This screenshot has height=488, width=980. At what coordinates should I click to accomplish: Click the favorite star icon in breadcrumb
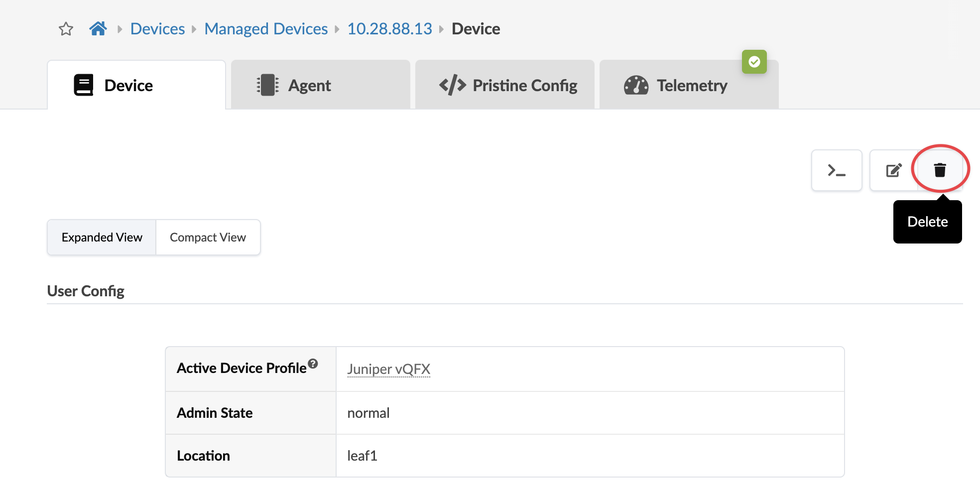(x=66, y=29)
